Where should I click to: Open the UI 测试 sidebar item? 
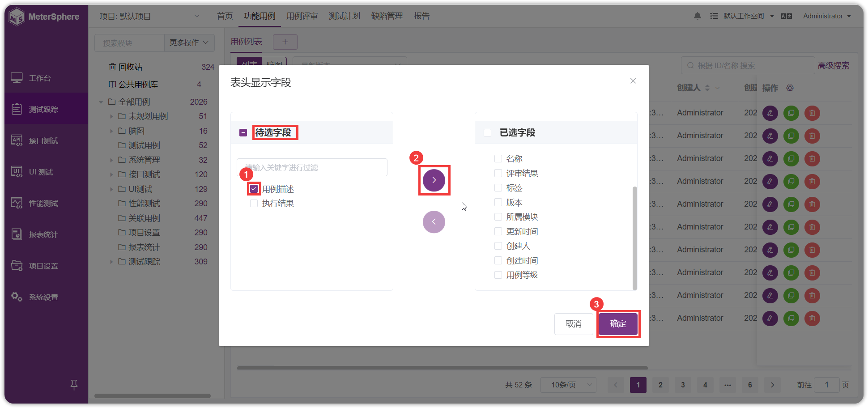tap(47, 172)
